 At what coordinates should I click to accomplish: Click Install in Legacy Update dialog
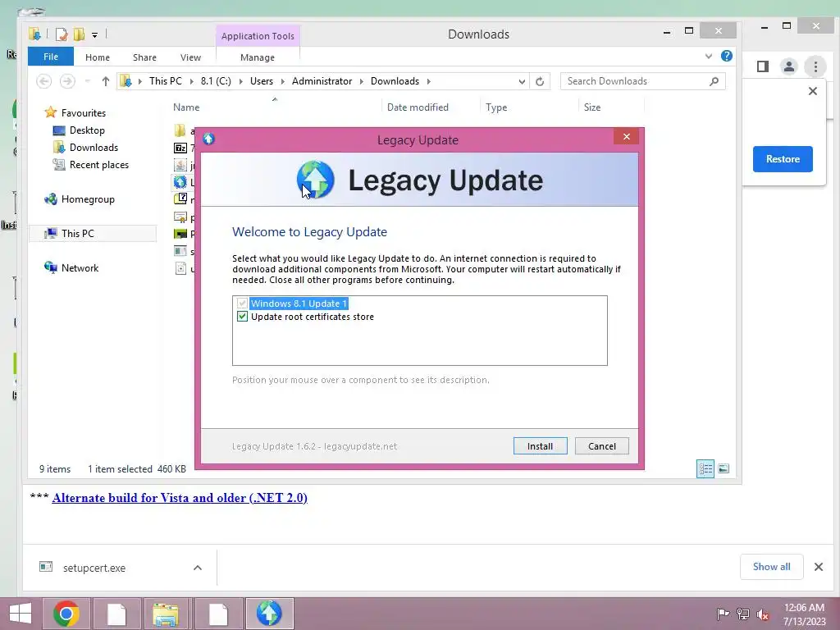tap(540, 445)
